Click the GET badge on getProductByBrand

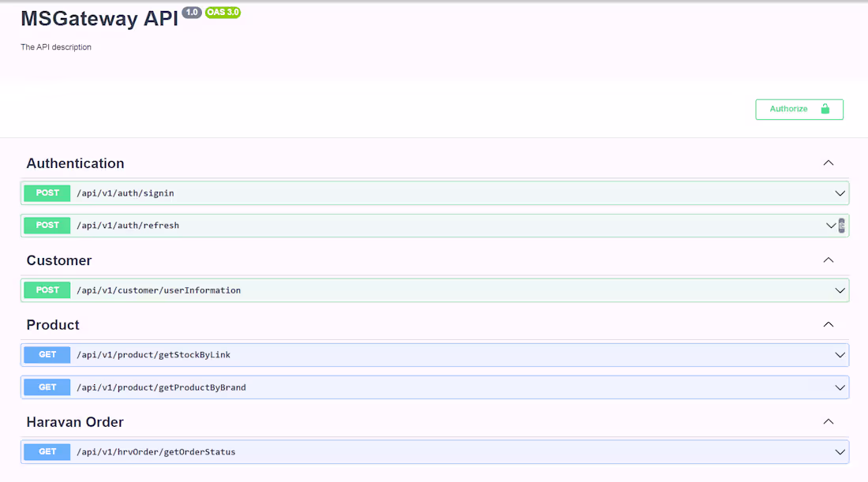[47, 387]
